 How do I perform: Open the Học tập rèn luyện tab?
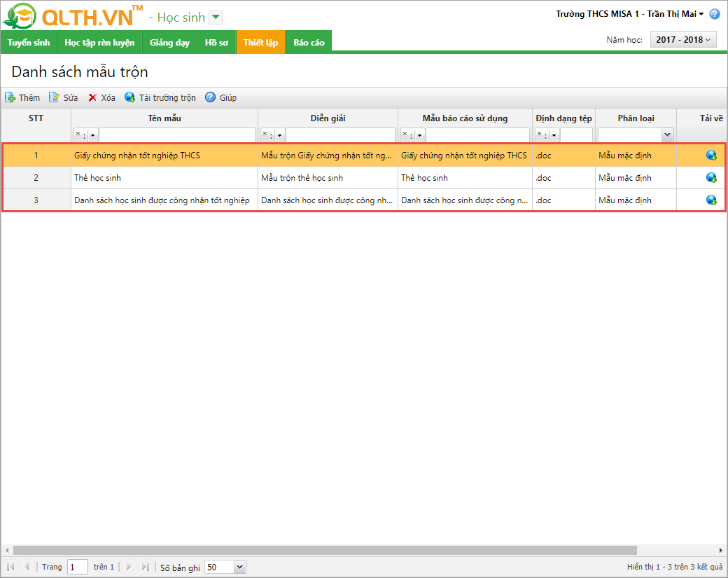click(x=99, y=42)
